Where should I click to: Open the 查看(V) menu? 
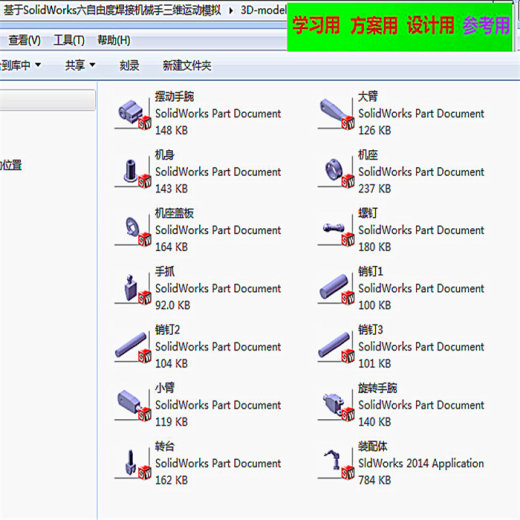(24, 40)
